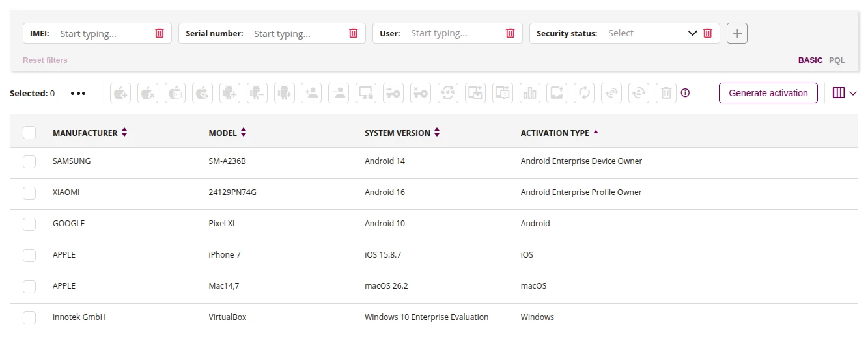Click the remove user (minus person) toolbar icon
This screenshot has height=344, width=868.
click(x=339, y=93)
